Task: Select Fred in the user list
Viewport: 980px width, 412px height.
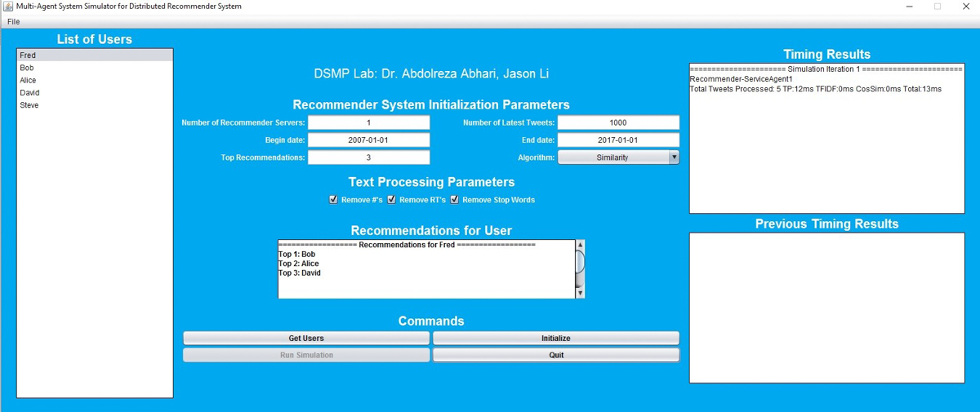Action: (28, 55)
